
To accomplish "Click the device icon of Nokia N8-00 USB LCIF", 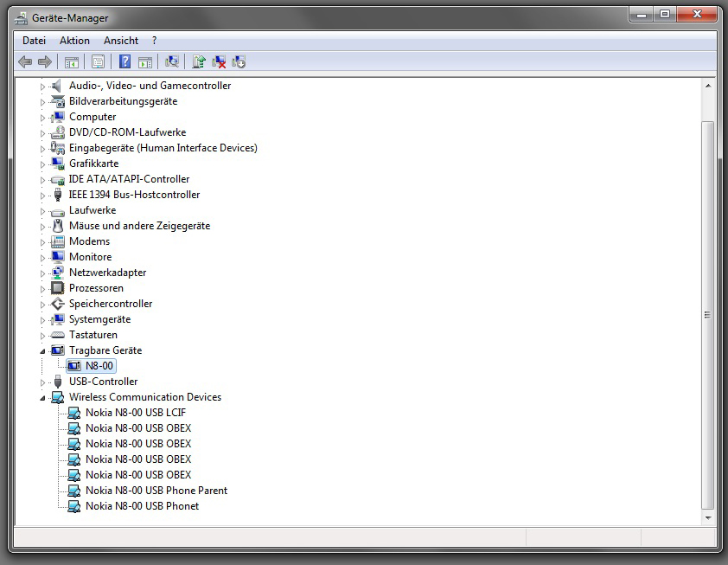I will point(74,413).
